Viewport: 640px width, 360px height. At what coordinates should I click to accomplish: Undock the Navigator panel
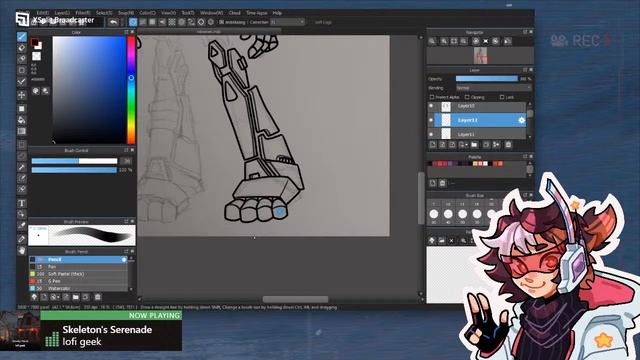[x=525, y=32]
